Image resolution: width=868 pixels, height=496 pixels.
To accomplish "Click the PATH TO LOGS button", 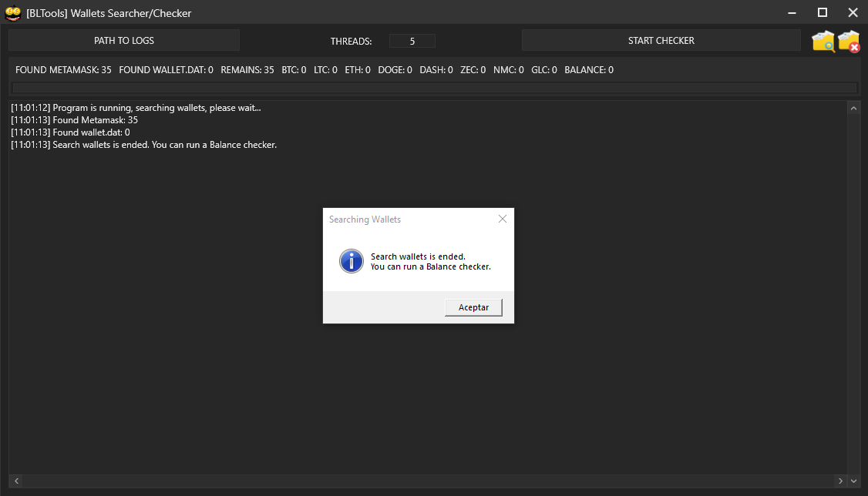I will [x=124, y=40].
